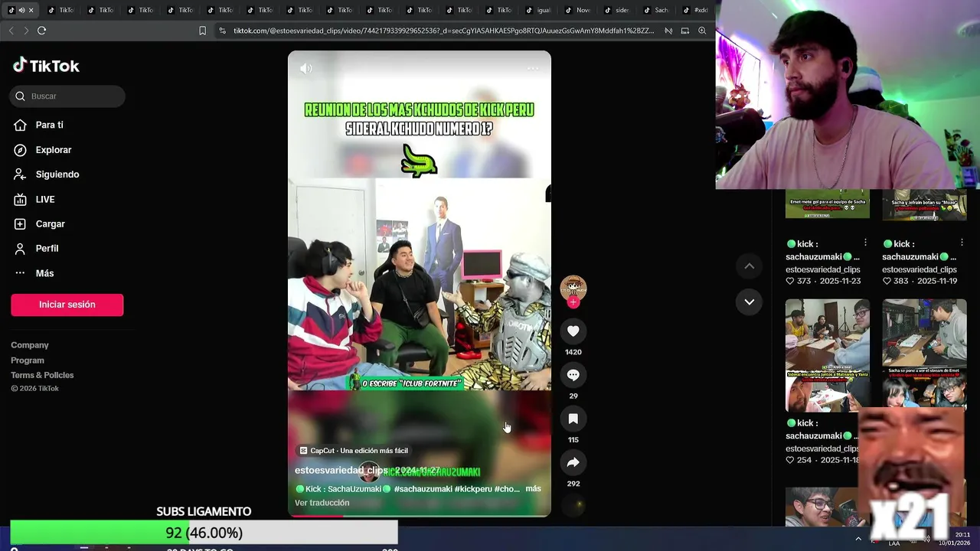Viewport: 980px width, 551px height.
Task: Open 'Sacha se pone a ver' thumbnail
Action: coord(924,355)
